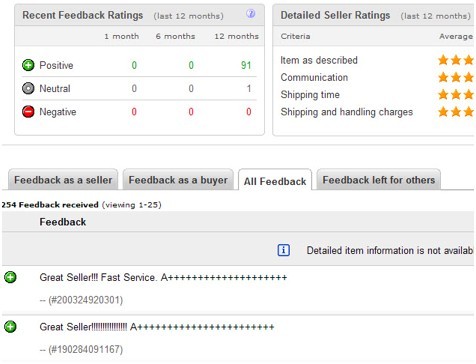Click the green plus beside Fast Service feedback

tap(10, 277)
